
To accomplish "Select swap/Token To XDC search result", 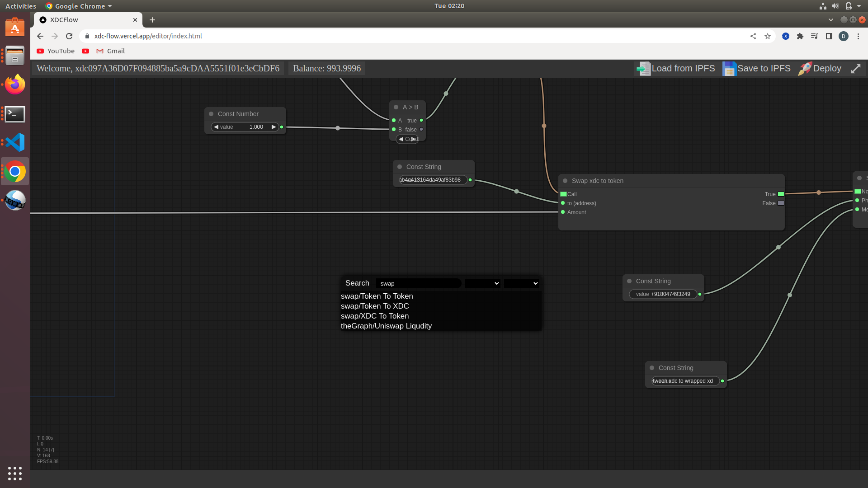I will (375, 306).
